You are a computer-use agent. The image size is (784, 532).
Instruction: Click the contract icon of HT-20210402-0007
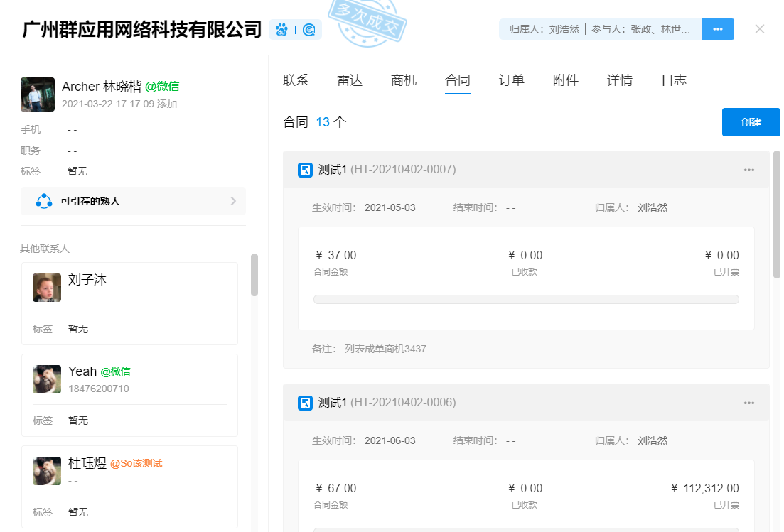305,170
